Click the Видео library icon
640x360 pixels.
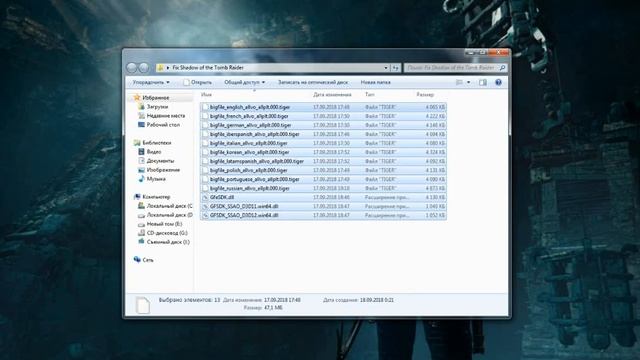pyautogui.click(x=141, y=152)
